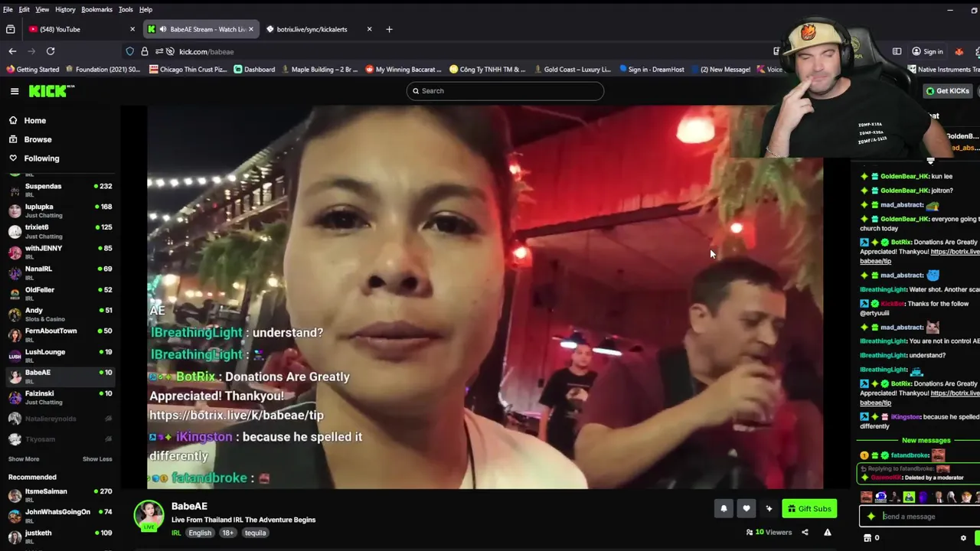Click the Search field on Kick
Viewport: 980px width, 551px height.
pyautogui.click(x=505, y=91)
